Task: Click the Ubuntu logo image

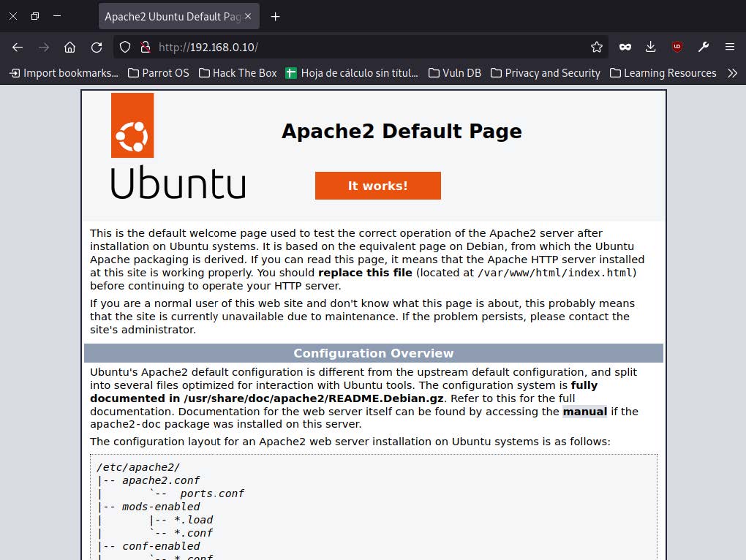Action: coord(178,146)
